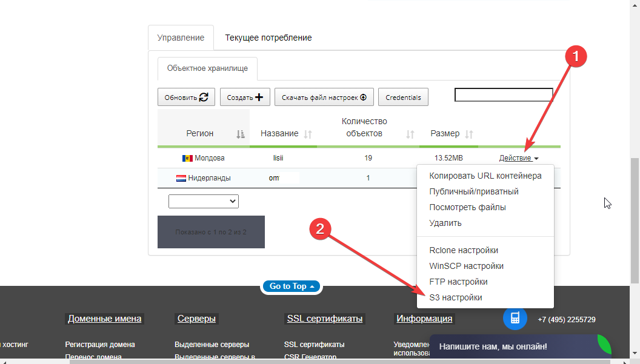Viewport: 640px width, 364px height.
Task: Sort table by Регион column icon
Action: pos(240,134)
